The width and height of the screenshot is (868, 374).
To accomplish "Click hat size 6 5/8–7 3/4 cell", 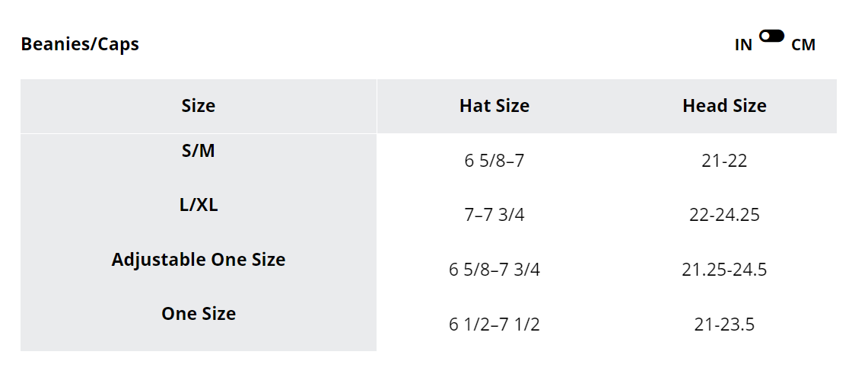I will click(494, 270).
